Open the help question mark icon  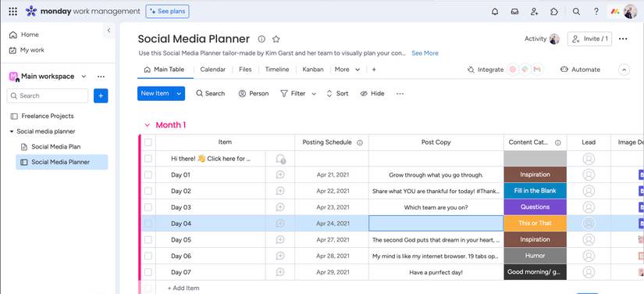[x=596, y=12]
